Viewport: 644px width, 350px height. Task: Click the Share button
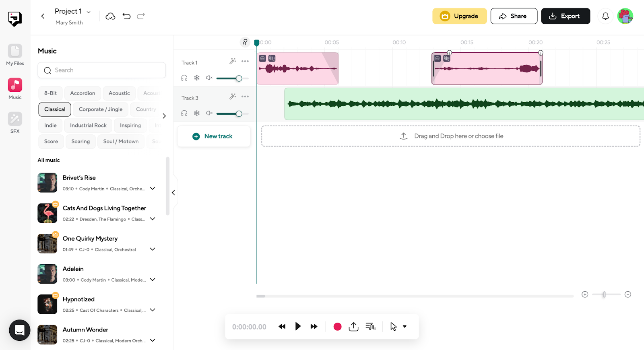coord(514,16)
